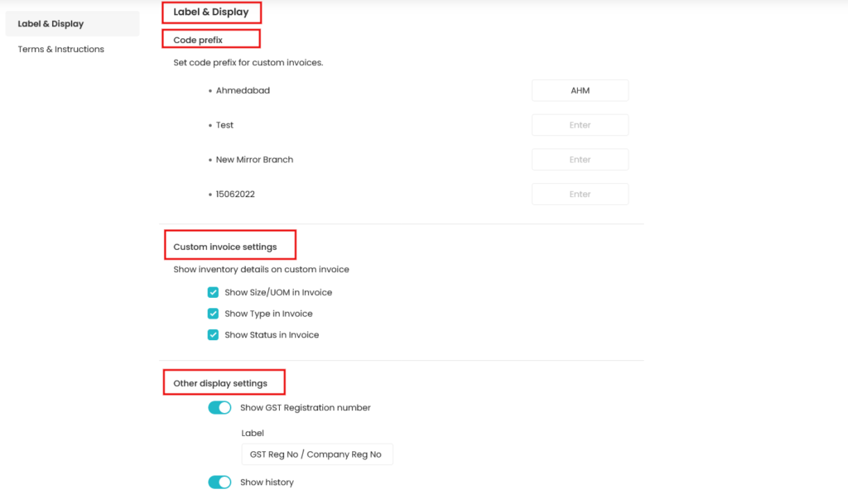Image resolution: width=848 pixels, height=504 pixels.
Task: Select the Label & Display tab
Action: click(50, 23)
